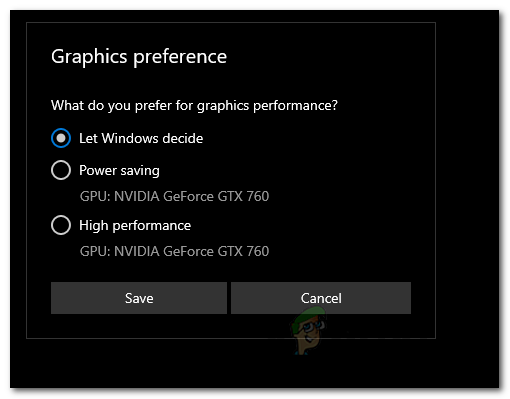
Task: Click the word Cancel on the right button
Action: (x=321, y=298)
